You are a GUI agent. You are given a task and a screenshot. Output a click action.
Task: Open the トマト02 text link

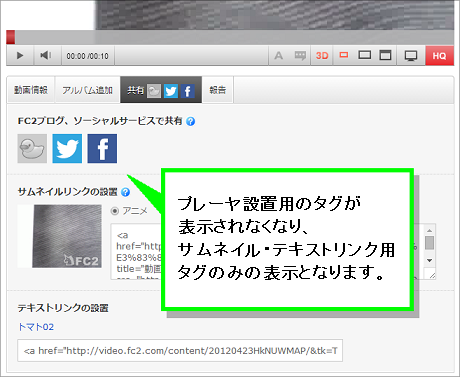(36, 327)
